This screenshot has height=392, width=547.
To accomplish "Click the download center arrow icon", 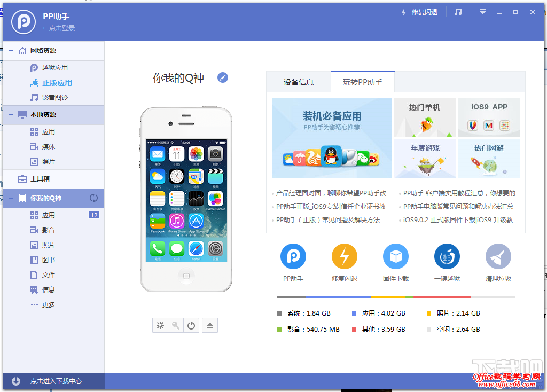I will (16, 381).
